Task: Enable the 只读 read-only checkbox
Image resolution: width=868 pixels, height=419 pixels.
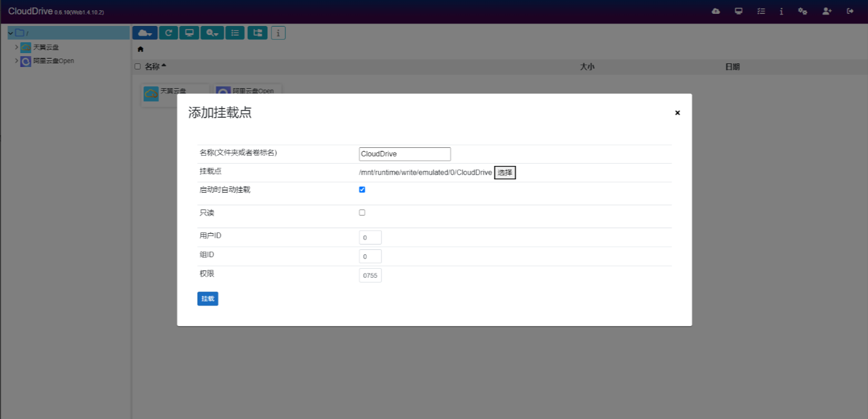Action: [362, 213]
